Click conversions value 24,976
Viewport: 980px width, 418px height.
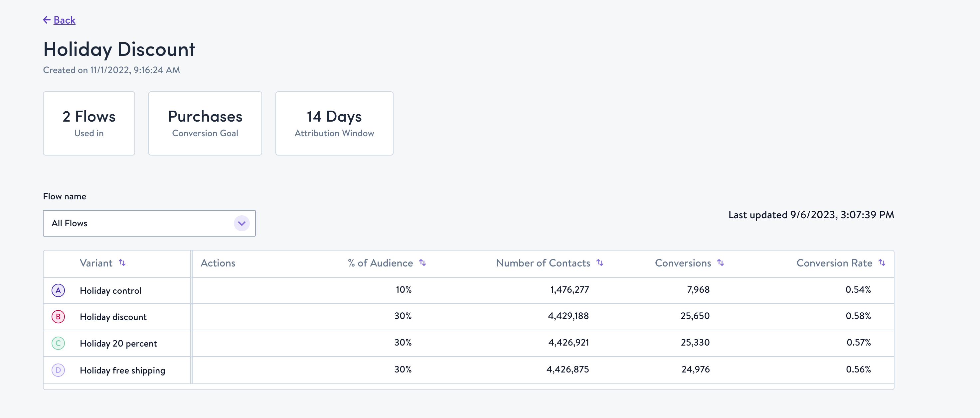[x=696, y=369]
